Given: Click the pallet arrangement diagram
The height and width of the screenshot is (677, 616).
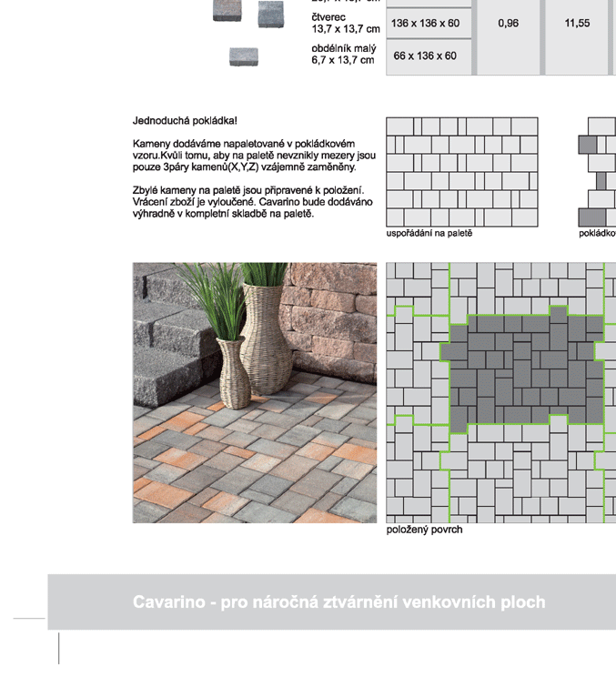Looking at the screenshot, I should pos(461,171).
